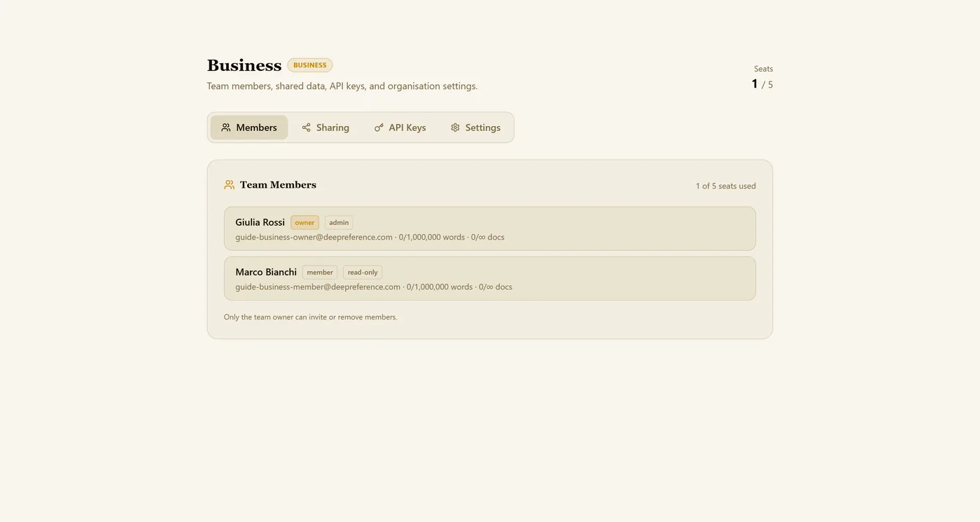
Task: Click the Business page title
Action: click(x=244, y=65)
